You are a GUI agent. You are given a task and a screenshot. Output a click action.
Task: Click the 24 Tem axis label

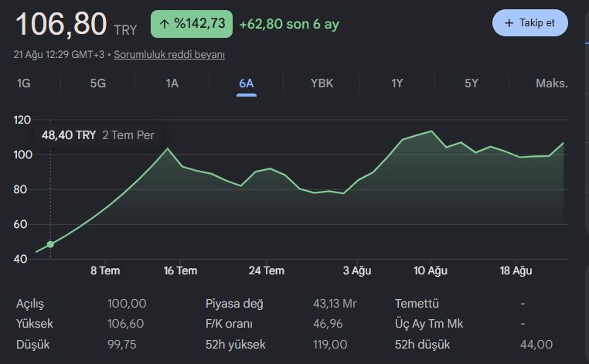coord(267,270)
